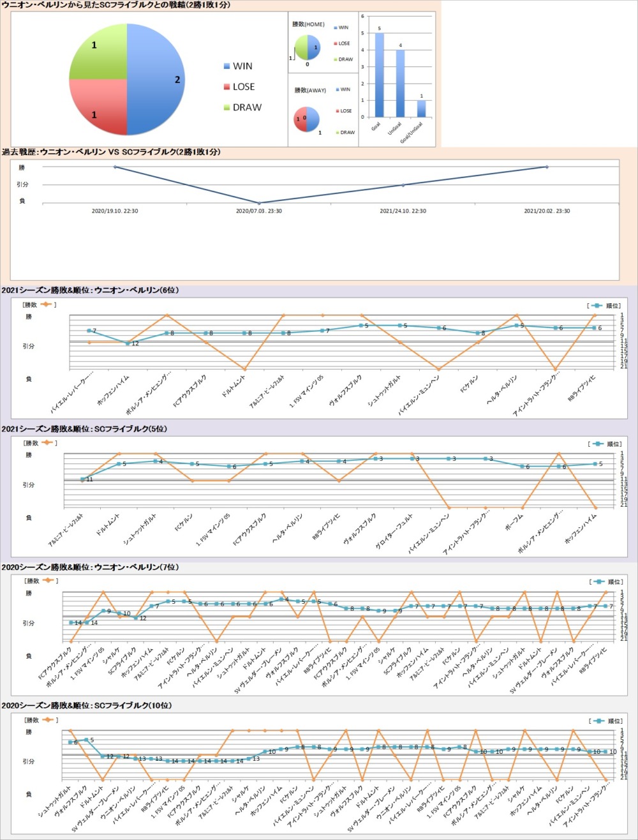Select the 2020/19.10. 22:30 win data point
638x840 pixels.
pos(115,167)
